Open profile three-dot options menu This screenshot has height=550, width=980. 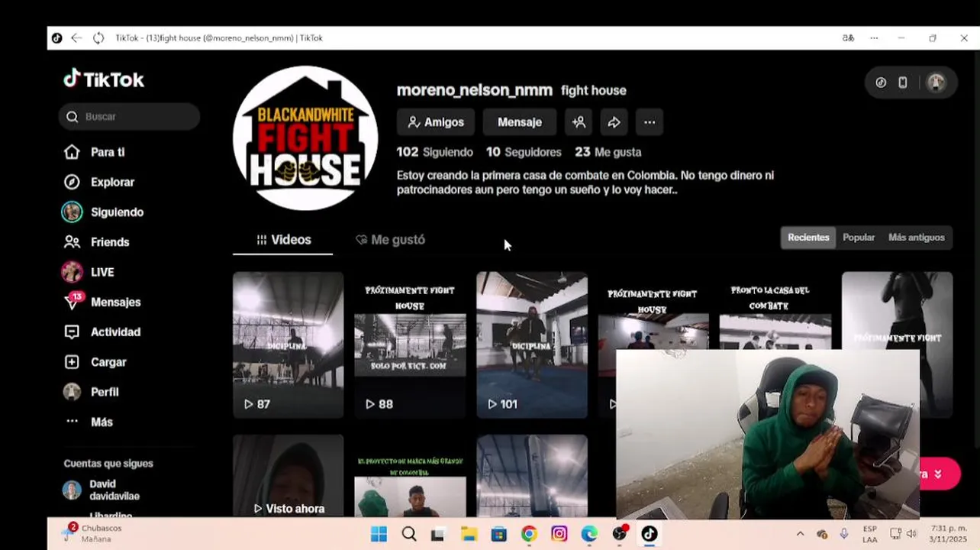(650, 122)
